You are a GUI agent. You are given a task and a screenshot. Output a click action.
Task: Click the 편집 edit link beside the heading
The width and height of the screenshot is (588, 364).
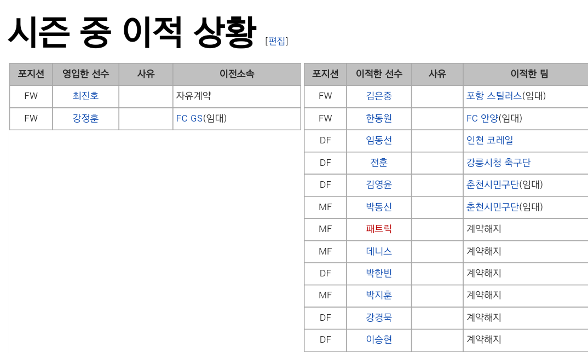[276, 41]
